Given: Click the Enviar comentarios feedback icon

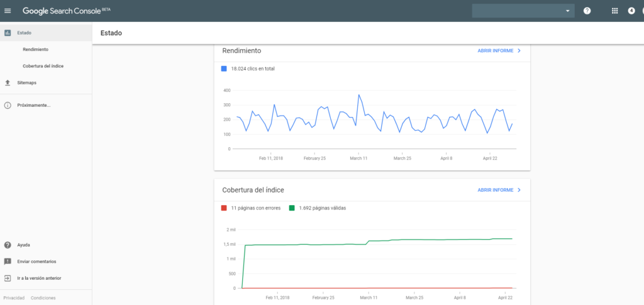Looking at the screenshot, I should point(8,261).
